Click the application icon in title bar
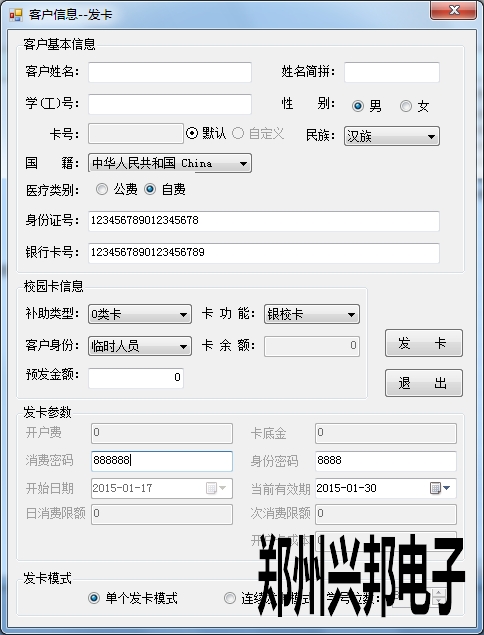The image size is (484, 635). click(x=15, y=15)
